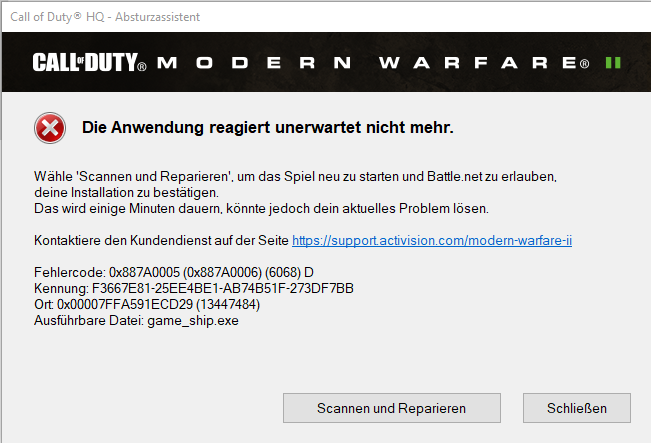The height and width of the screenshot is (443, 651).
Task: Select the 'Kennung: F3667E81-25EE4BE1' line
Action: click(194, 288)
